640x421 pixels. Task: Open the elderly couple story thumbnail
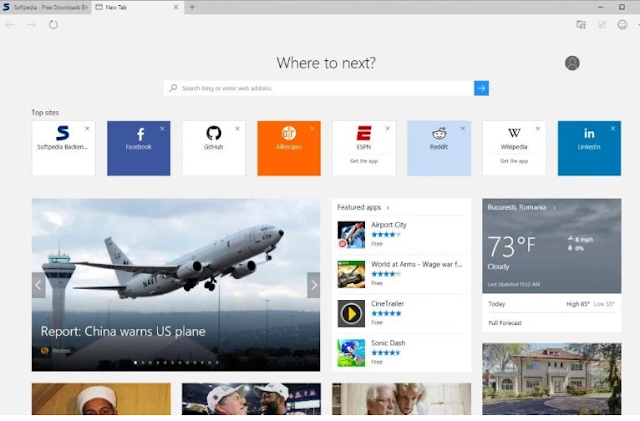(402, 399)
